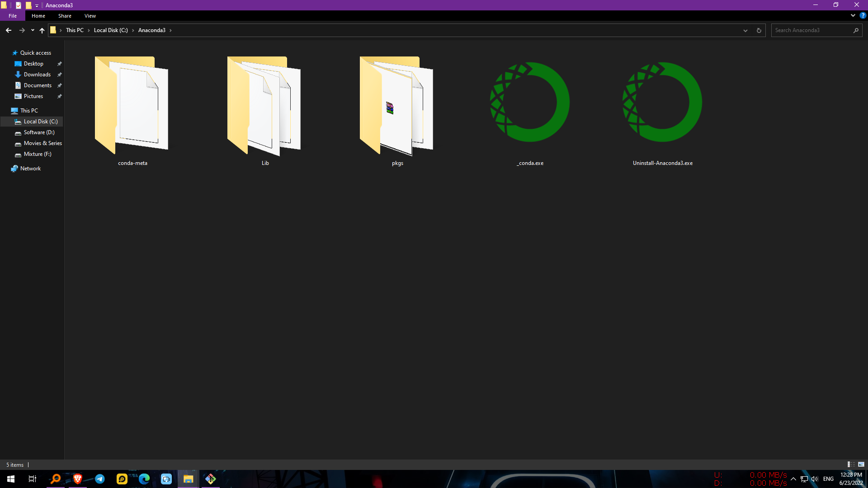This screenshot has height=488, width=868.
Task: Open the File menu
Action: coord(12,15)
